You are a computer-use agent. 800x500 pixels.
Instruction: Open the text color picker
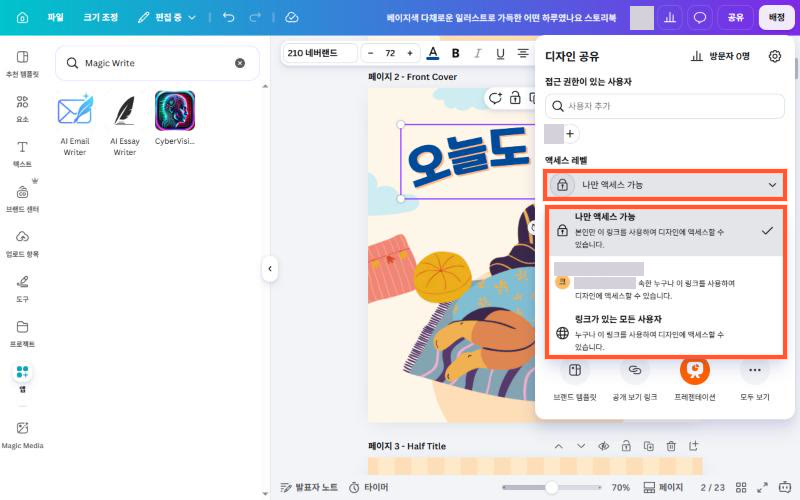[433, 53]
